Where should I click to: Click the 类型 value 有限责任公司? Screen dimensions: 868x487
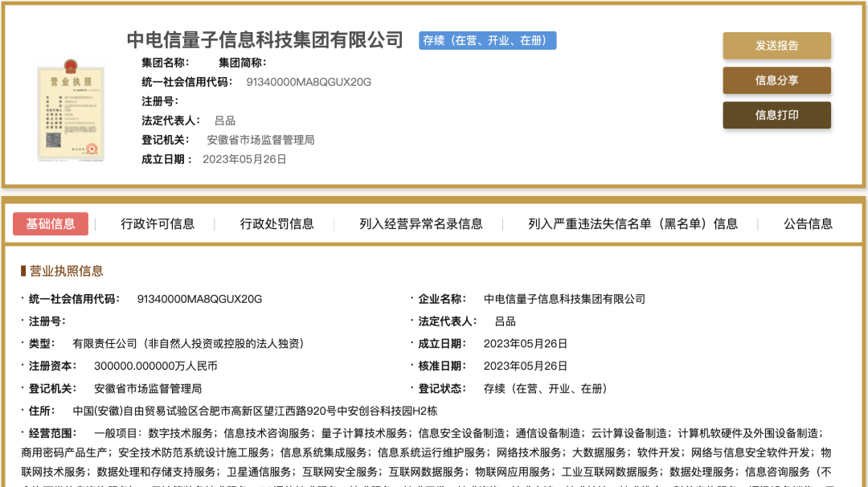click(x=188, y=343)
